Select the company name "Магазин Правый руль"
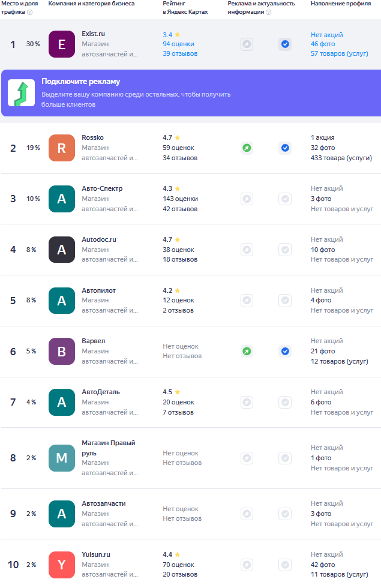This screenshot has height=588, width=381. (x=109, y=448)
